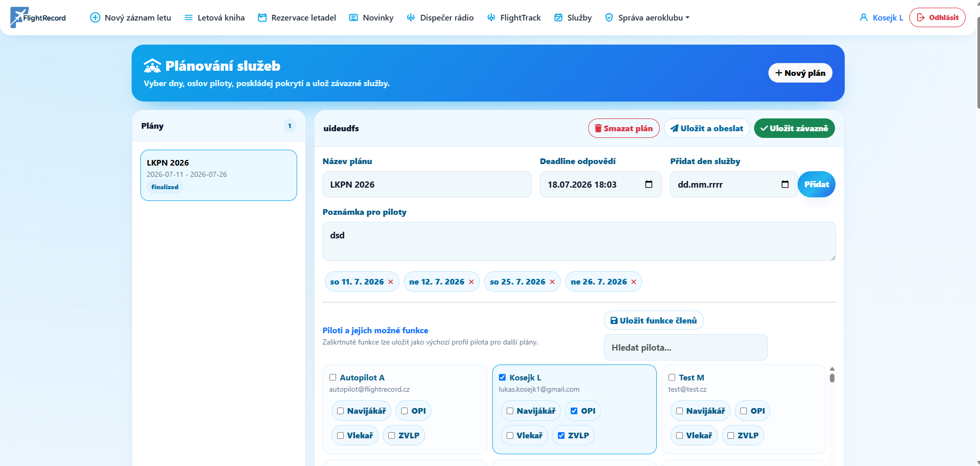Image resolution: width=980 pixels, height=466 pixels.
Task: Enable ZVLP for Test M
Action: (731, 436)
